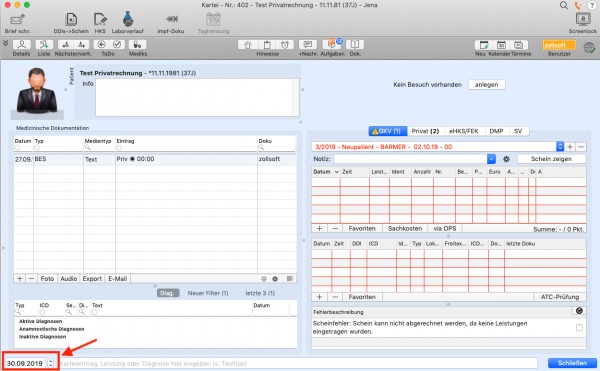
Task: Click Aktive Diagnosen heading
Action: click(x=41, y=321)
